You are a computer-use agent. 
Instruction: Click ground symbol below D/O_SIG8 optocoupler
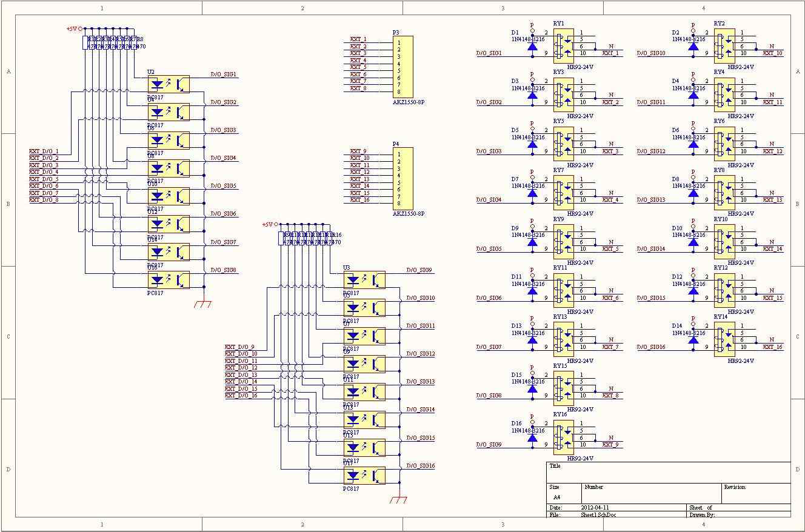click(204, 304)
